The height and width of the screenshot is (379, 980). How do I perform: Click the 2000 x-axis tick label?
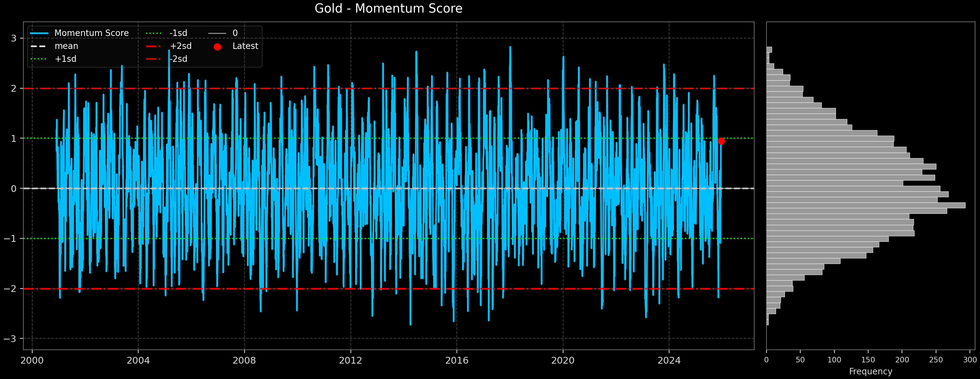32,360
